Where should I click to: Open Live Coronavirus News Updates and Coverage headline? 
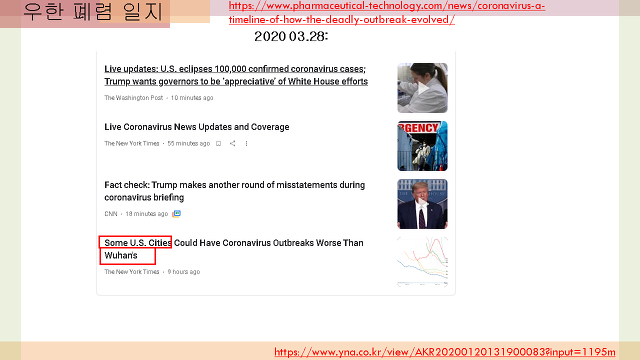coord(197,127)
